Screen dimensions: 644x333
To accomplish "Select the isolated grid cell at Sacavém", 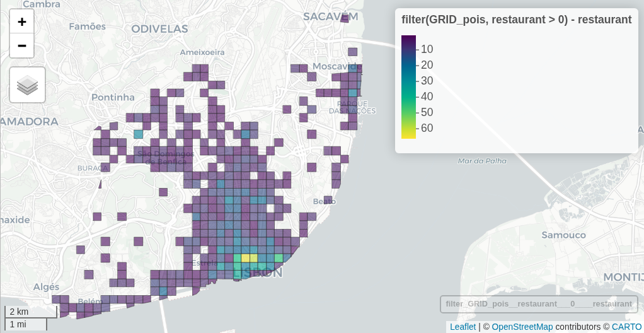I will [344, 18].
